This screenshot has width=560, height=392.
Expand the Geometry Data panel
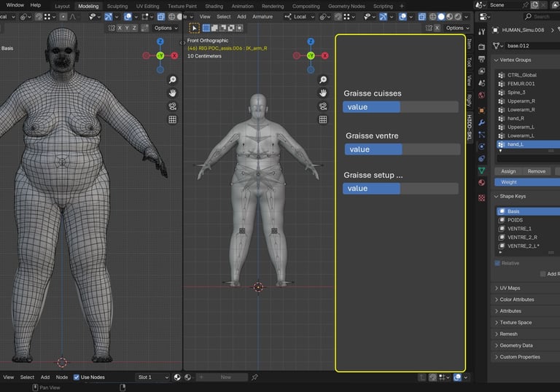tap(516, 345)
